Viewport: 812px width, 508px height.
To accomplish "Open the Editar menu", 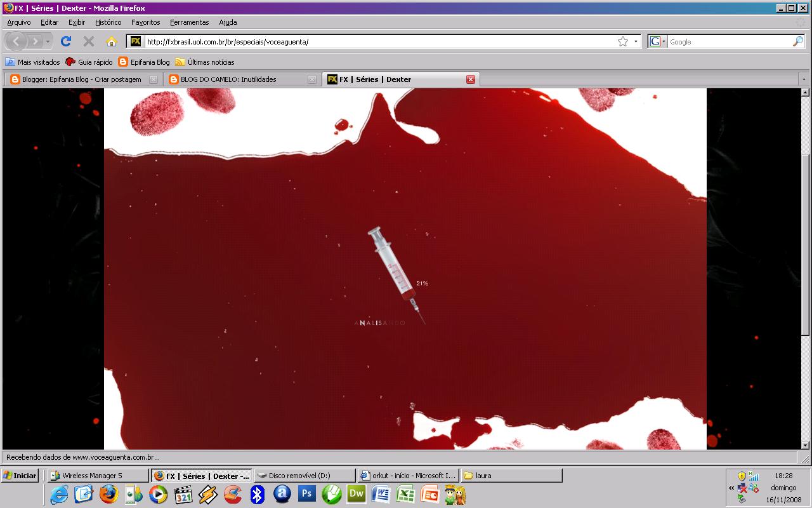I will 49,22.
